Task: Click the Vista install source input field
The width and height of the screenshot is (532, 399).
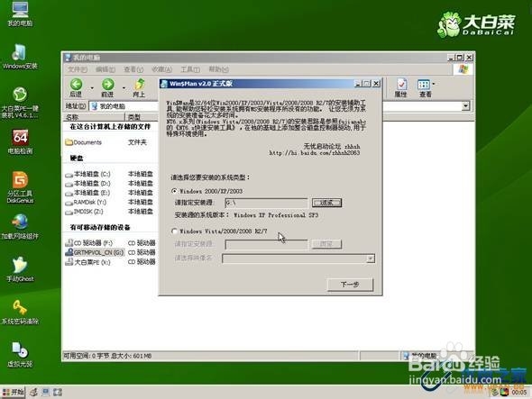Action: point(266,244)
